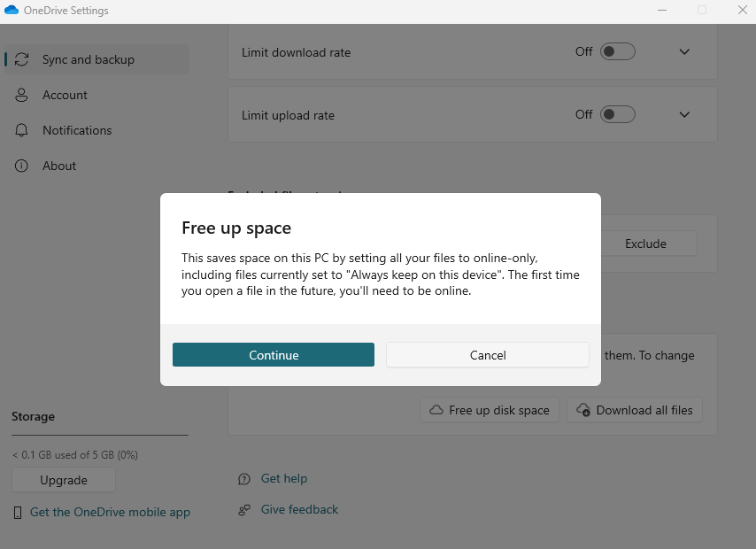Viewport: 756px width, 549px height.
Task: Click the About info icon
Action: click(22, 166)
